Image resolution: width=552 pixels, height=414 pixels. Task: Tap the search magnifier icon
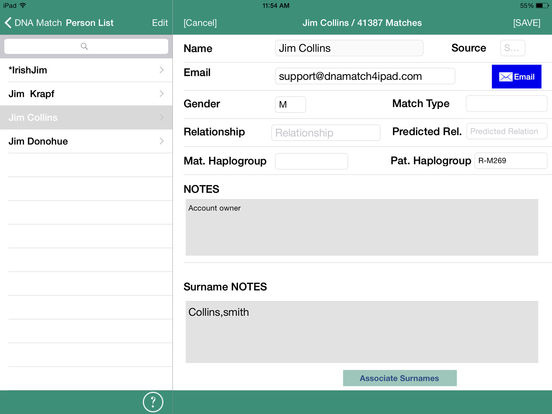coord(84,46)
